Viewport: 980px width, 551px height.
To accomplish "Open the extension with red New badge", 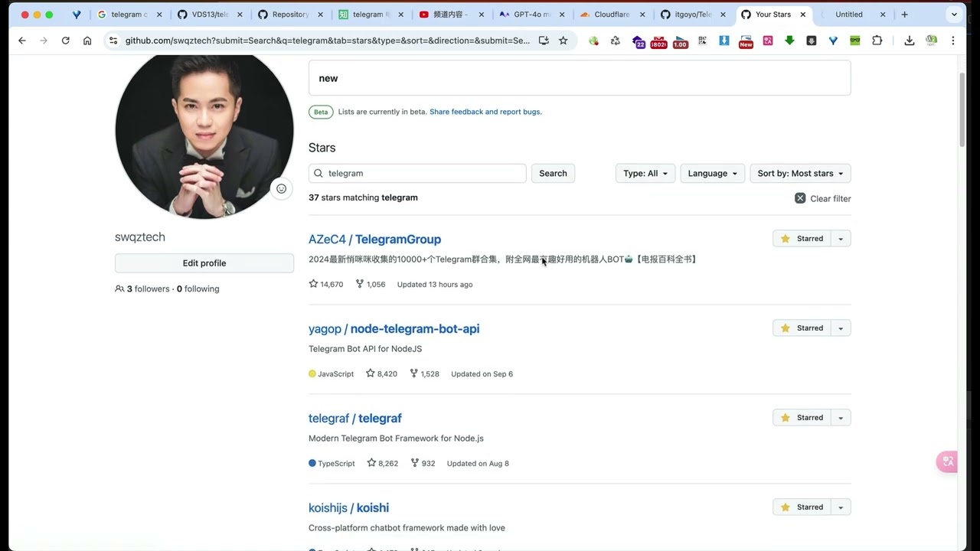I will pyautogui.click(x=746, y=41).
